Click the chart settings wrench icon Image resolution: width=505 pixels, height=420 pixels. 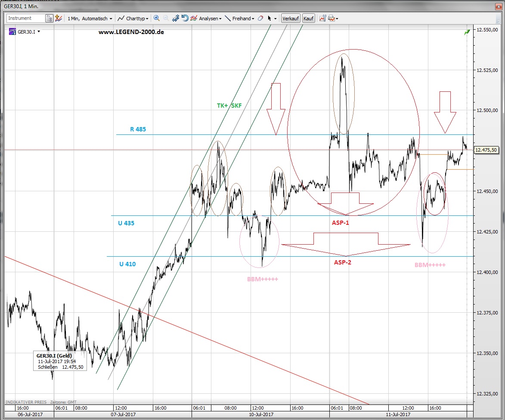coord(322,19)
